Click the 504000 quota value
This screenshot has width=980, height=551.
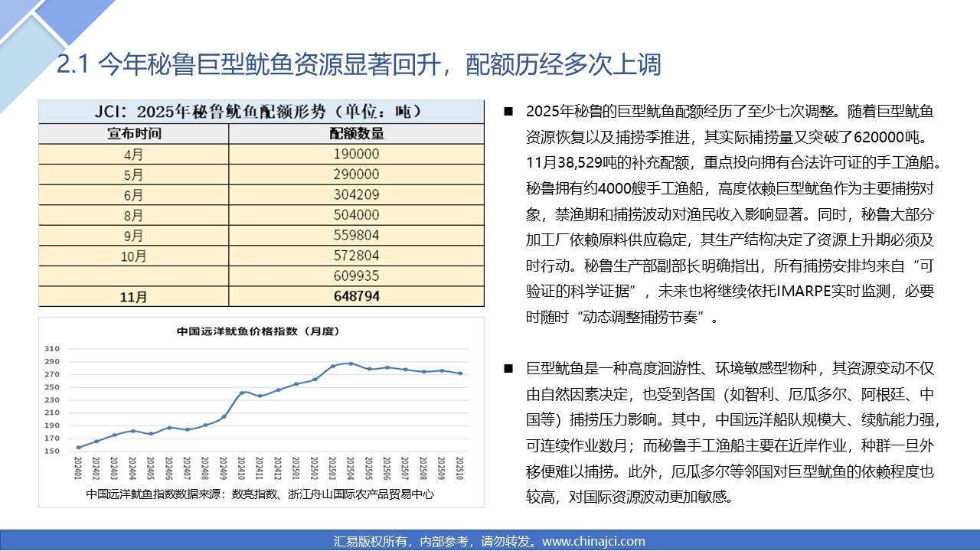pyautogui.click(x=356, y=215)
